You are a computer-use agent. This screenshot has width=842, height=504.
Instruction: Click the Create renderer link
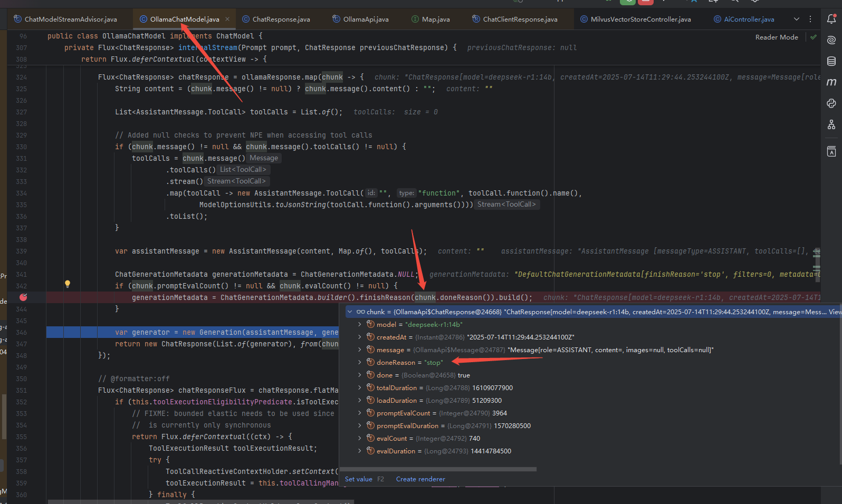[420, 479]
